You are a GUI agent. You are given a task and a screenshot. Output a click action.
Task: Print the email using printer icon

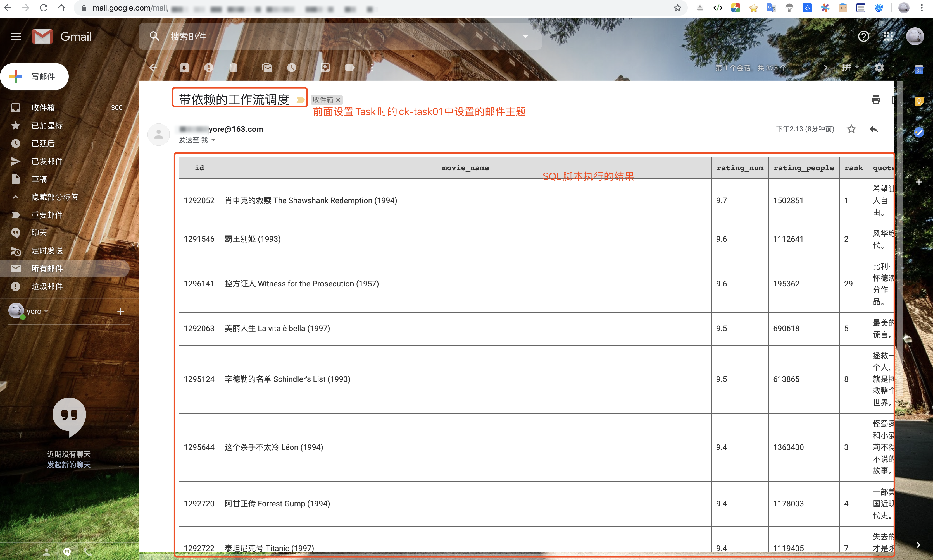pos(876,100)
